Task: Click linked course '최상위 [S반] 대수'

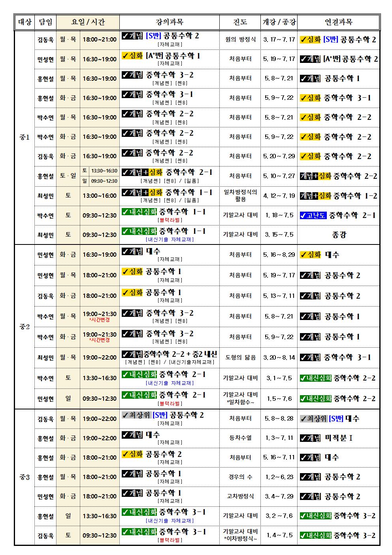Action: tap(339, 419)
